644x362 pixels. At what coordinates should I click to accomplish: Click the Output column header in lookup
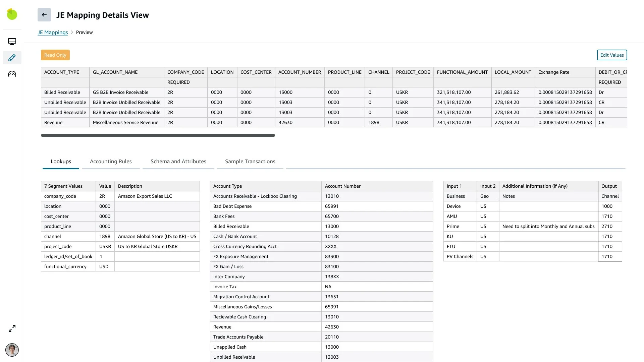click(609, 186)
